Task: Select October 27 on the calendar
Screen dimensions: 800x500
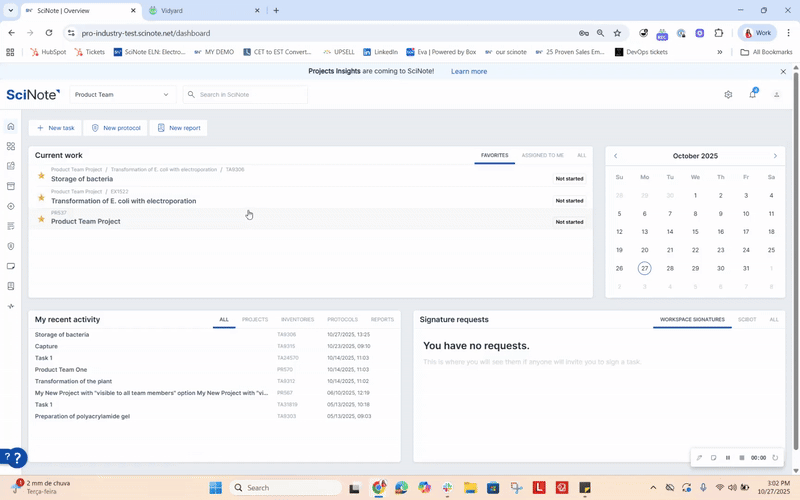Action: [644, 268]
